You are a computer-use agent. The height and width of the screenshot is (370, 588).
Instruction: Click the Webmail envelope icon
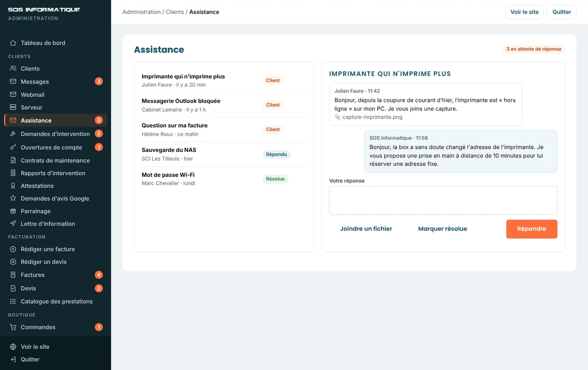13,95
